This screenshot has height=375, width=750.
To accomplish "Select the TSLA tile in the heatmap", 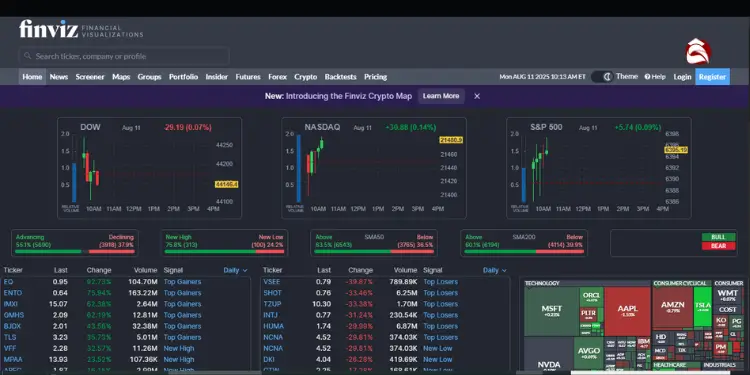I will [x=703, y=307].
